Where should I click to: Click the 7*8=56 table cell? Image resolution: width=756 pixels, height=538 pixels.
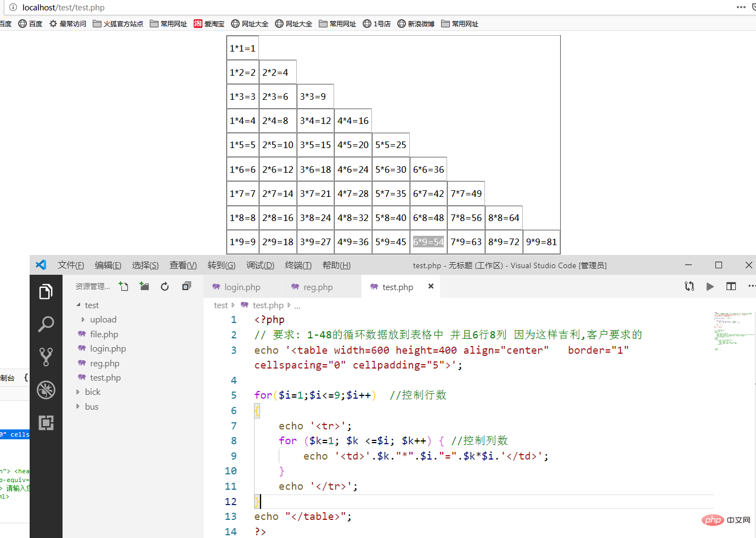click(x=466, y=218)
